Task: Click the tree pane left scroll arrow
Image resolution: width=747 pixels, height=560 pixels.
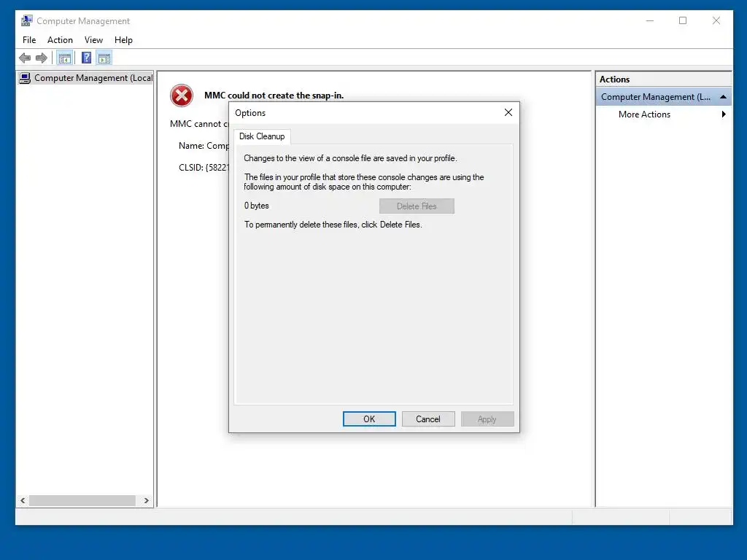Action: (23, 500)
